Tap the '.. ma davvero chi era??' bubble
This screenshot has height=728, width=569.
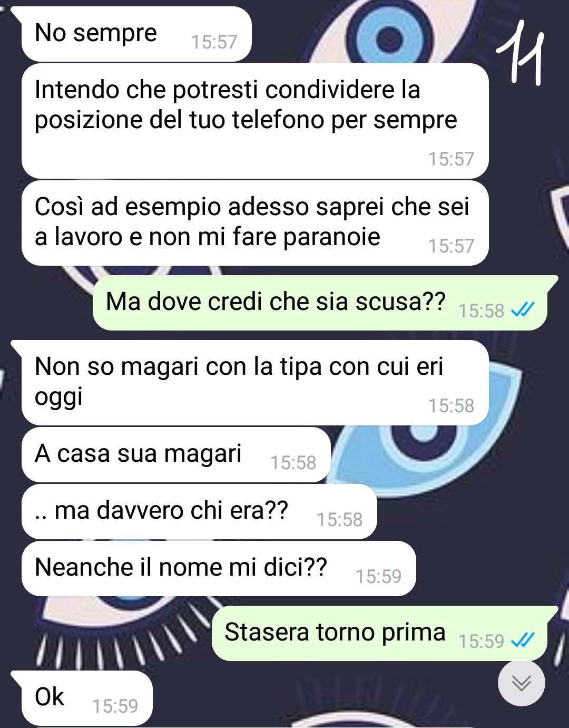pos(199,511)
